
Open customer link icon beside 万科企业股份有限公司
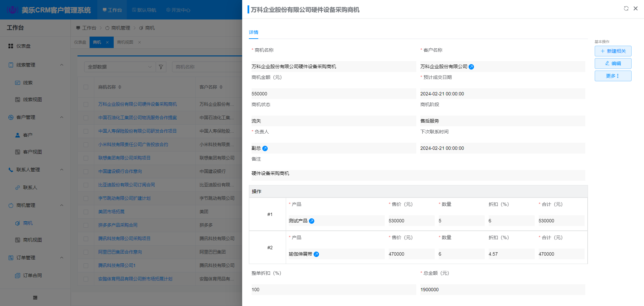[x=471, y=67]
